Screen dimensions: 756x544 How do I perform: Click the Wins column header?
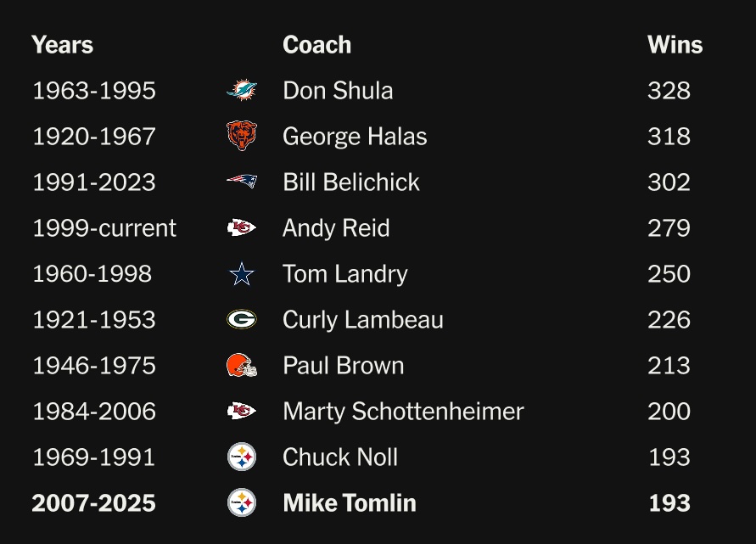pyautogui.click(x=675, y=45)
